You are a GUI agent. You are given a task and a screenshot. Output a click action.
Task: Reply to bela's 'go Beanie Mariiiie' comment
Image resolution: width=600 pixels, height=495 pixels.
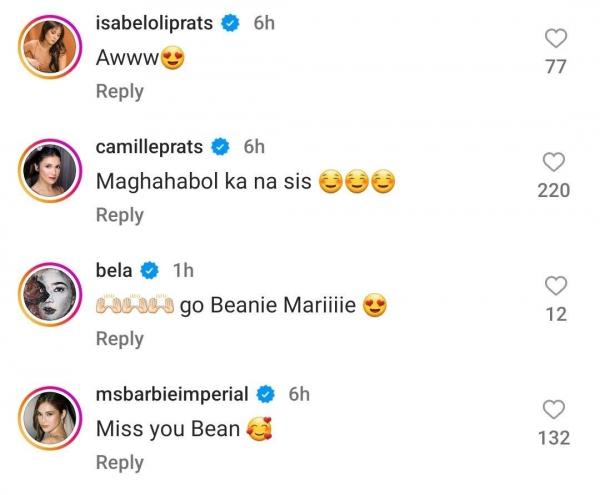(x=120, y=339)
